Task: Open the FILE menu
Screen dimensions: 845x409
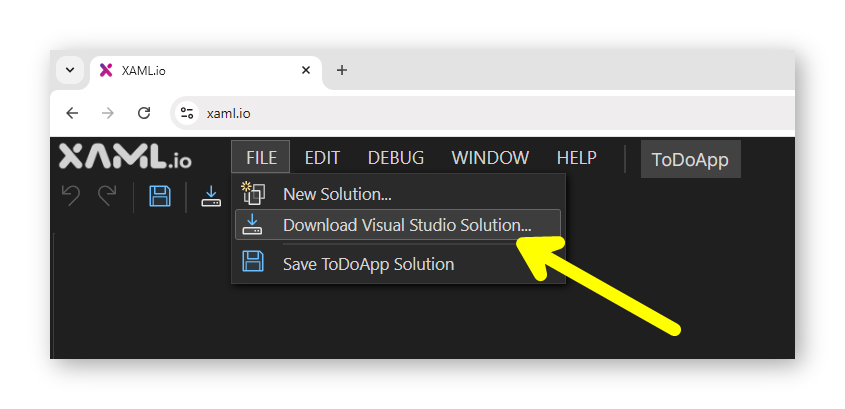Action: (x=261, y=157)
